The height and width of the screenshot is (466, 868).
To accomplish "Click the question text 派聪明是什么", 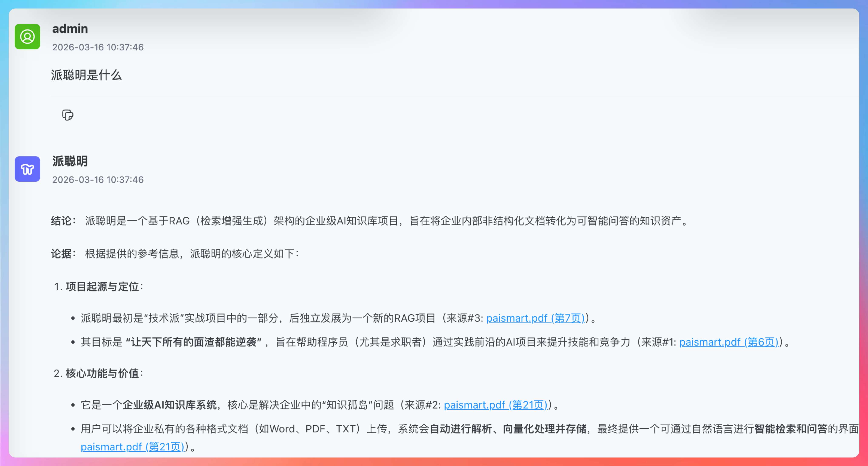I will pyautogui.click(x=86, y=75).
